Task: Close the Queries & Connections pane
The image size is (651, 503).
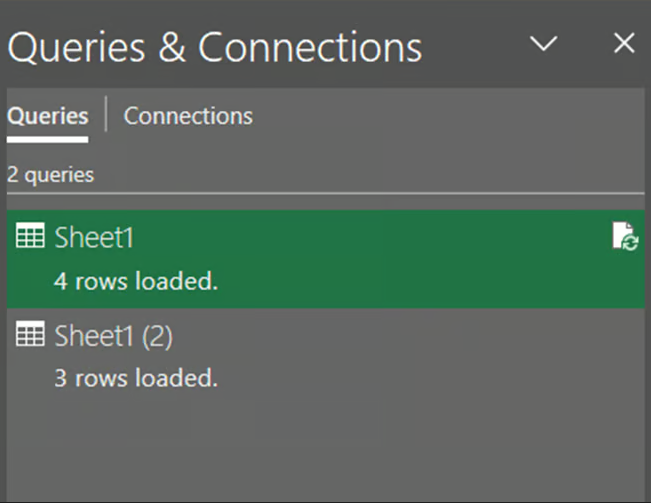Action: coord(624,44)
